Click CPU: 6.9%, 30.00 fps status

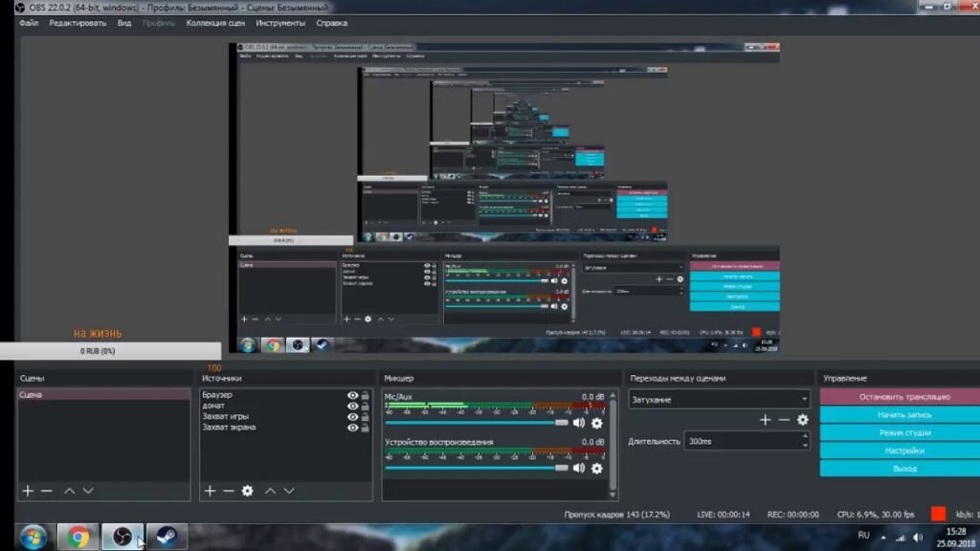[876, 515]
